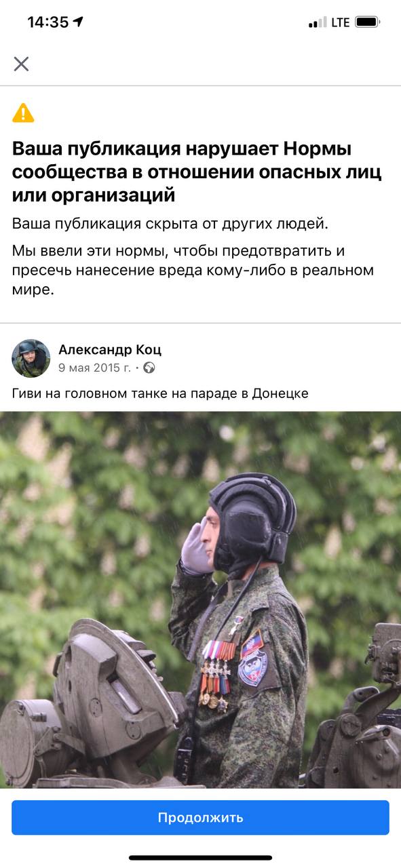
Task: Tap the cellular signal bars icon
Action: [318, 22]
